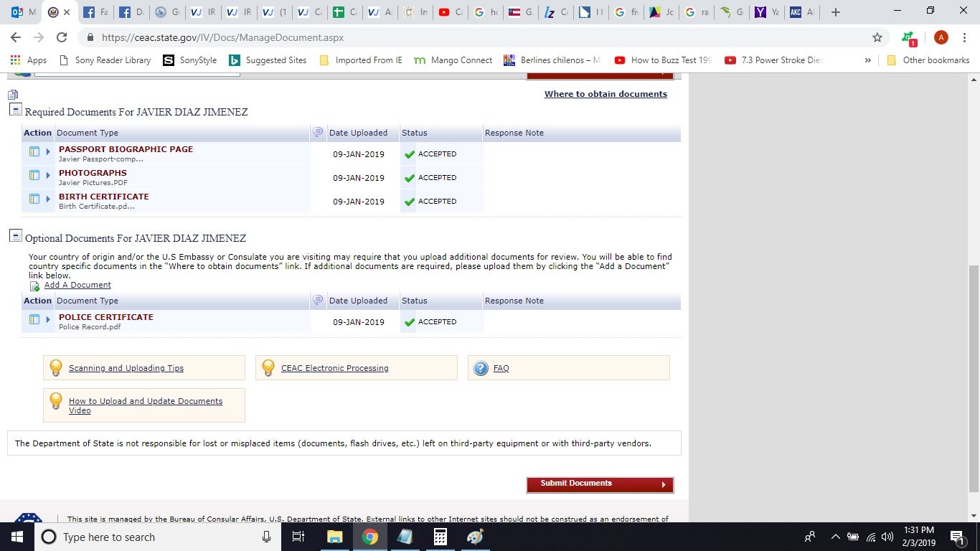Image resolution: width=980 pixels, height=551 pixels.
Task: Expand the Passport Biographic Page row arrow
Action: pyautogui.click(x=49, y=151)
